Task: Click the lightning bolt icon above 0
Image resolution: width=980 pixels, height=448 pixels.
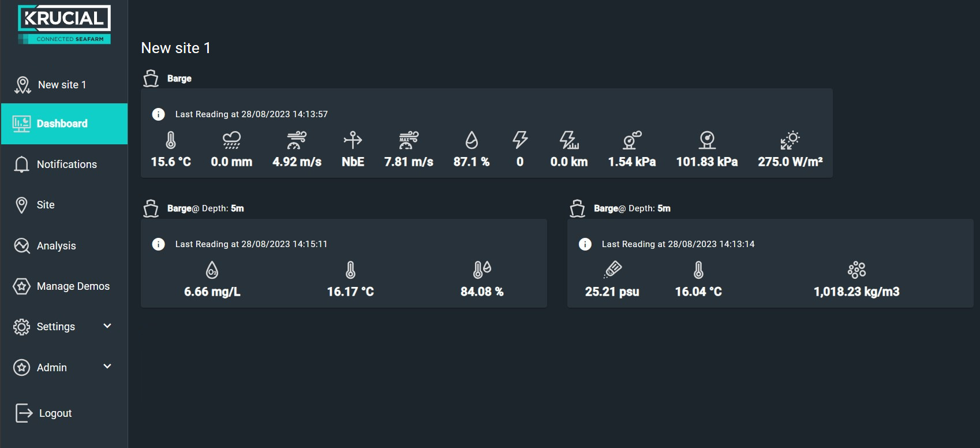Action: pos(520,140)
